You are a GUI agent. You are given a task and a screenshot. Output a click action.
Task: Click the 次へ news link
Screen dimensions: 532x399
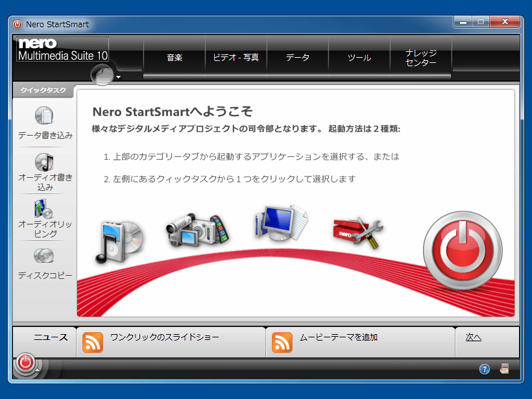(474, 337)
